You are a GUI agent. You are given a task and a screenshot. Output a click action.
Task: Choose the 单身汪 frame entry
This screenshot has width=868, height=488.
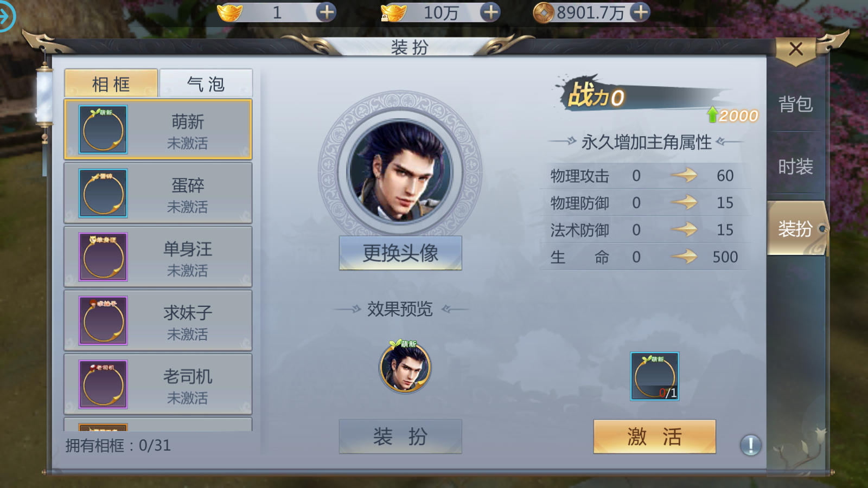(x=158, y=257)
